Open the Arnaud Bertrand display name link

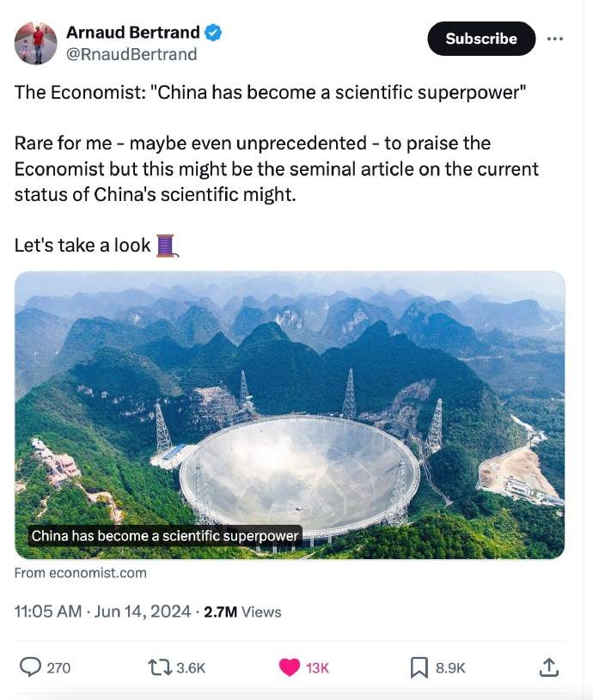coord(132,33)
